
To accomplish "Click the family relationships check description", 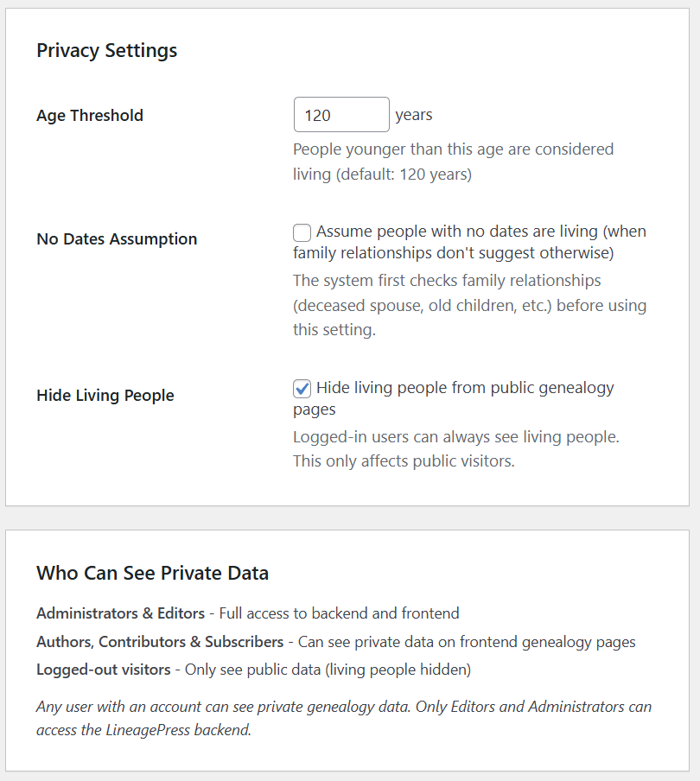I will [x=469, y=305].
